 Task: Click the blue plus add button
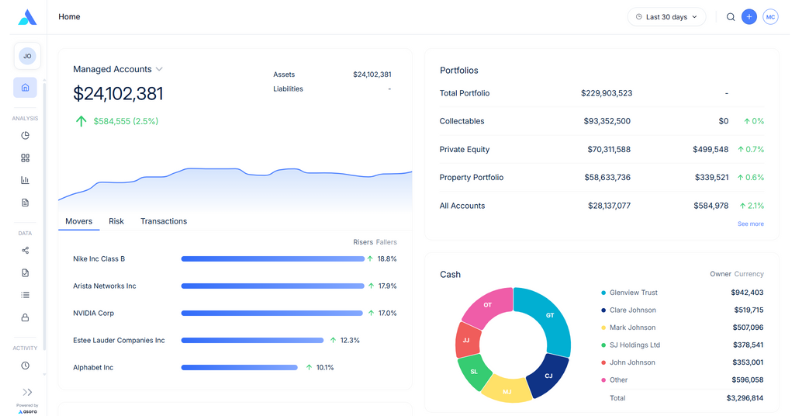[x=749, y=17]
